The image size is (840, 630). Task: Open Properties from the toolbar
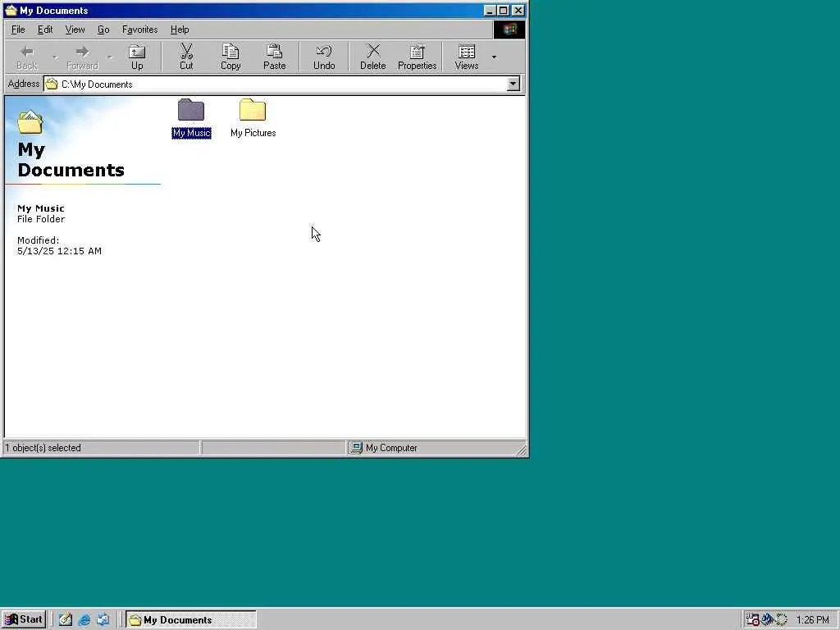pyautogui.click(x=417, y=57)
